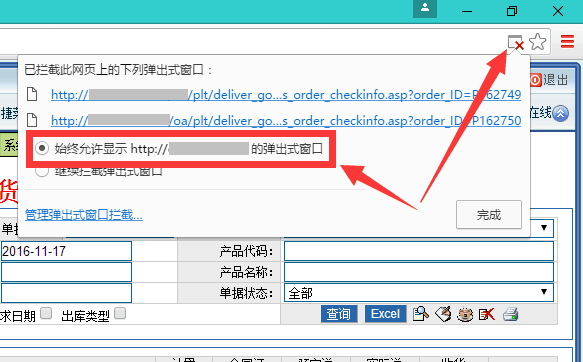The width and height of the screenshot is (583, 362).
Task: Tick the 出库类型 checkbox
Action: tap(120, 313)
